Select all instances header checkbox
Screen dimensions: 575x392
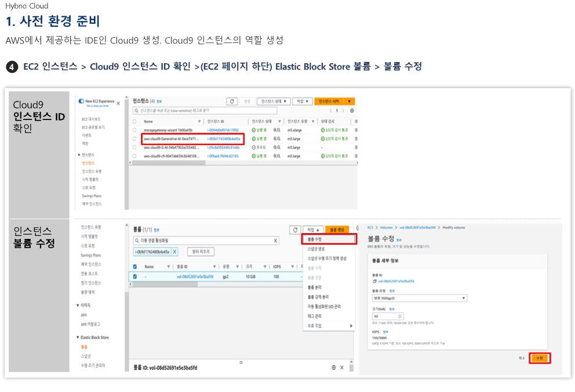(x=134, y=121)
